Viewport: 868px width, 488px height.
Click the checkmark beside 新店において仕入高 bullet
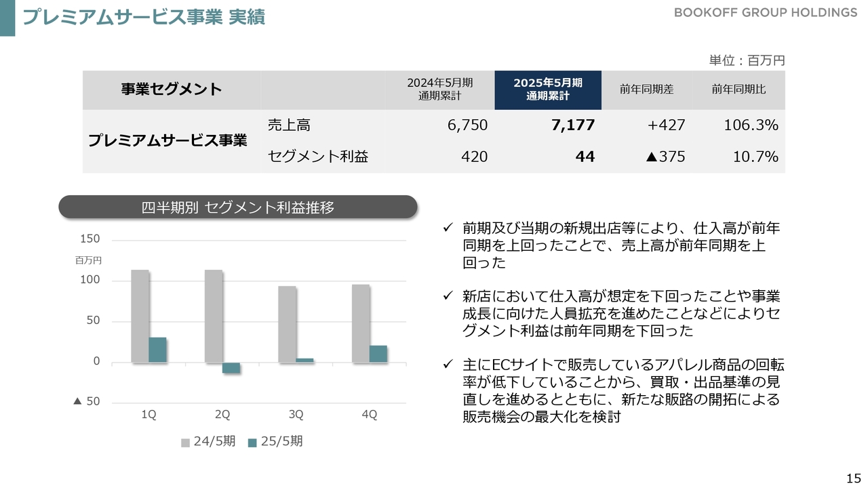coord(447,296)
